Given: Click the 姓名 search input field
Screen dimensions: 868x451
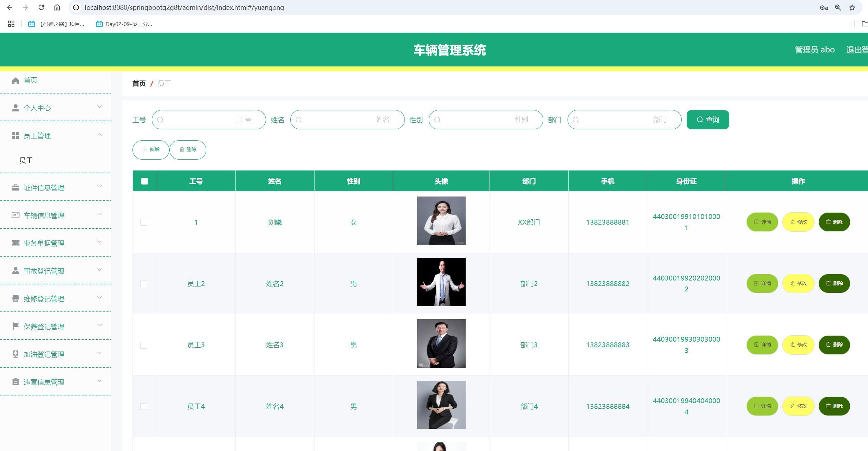Looking at the screenshot, I should tap(347, 120).
